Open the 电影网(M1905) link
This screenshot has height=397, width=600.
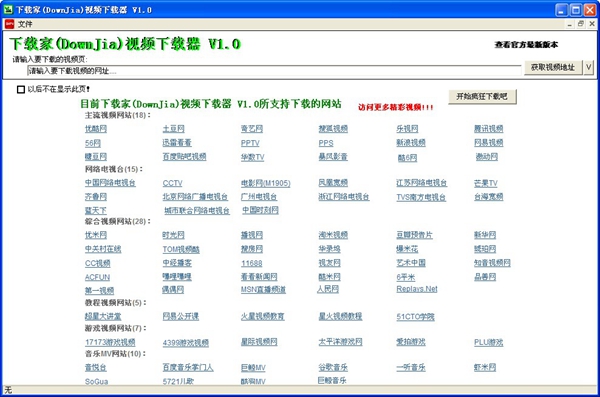click(266, 183)
